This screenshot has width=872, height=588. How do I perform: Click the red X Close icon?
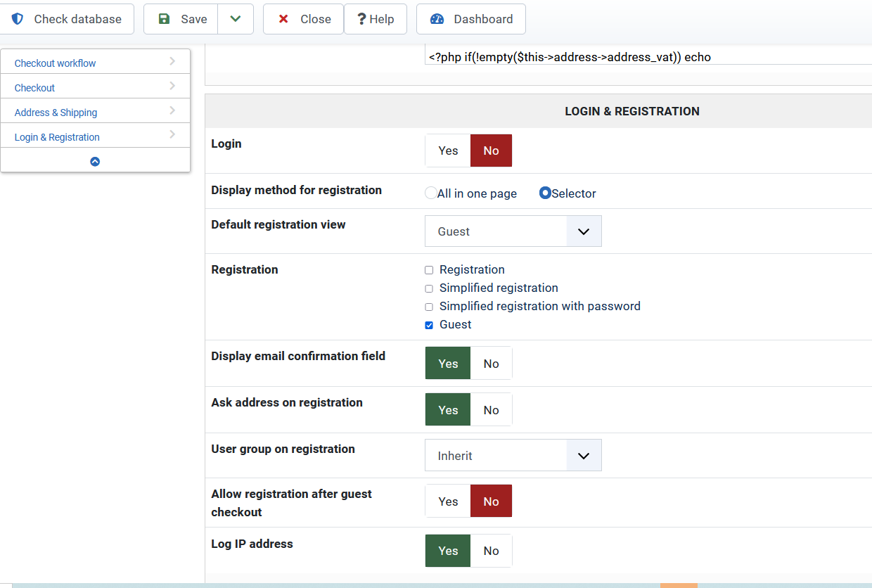283,19
